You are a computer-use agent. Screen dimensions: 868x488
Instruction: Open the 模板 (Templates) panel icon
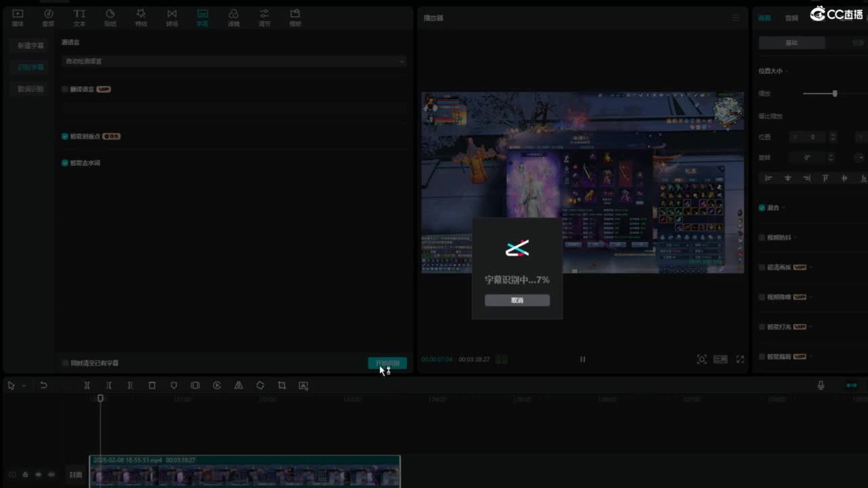coord(295,18)
